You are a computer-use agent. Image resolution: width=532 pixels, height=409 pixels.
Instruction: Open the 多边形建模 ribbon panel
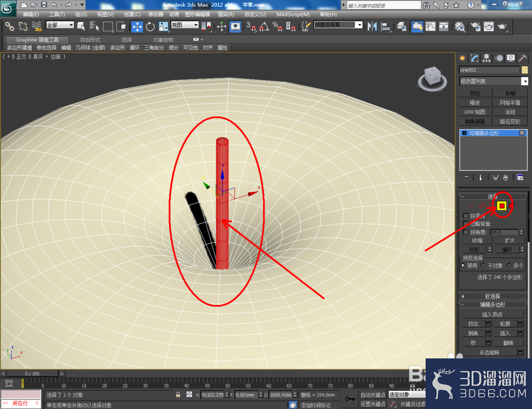point(19,47)
